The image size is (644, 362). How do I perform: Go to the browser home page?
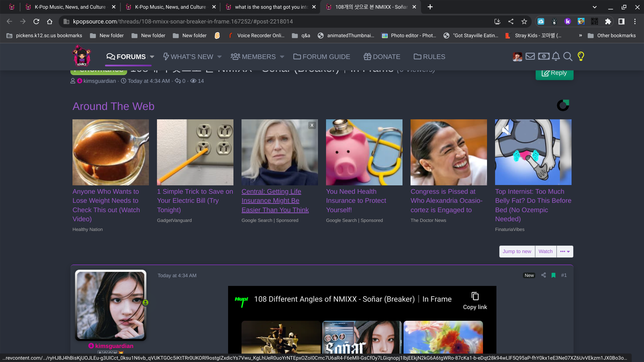point(50,21)
